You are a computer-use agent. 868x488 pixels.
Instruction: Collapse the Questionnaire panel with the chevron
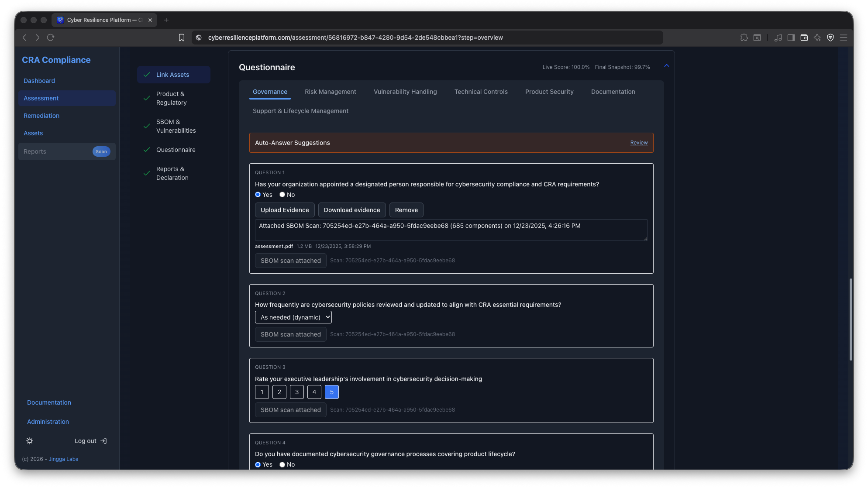coord(667,65)
